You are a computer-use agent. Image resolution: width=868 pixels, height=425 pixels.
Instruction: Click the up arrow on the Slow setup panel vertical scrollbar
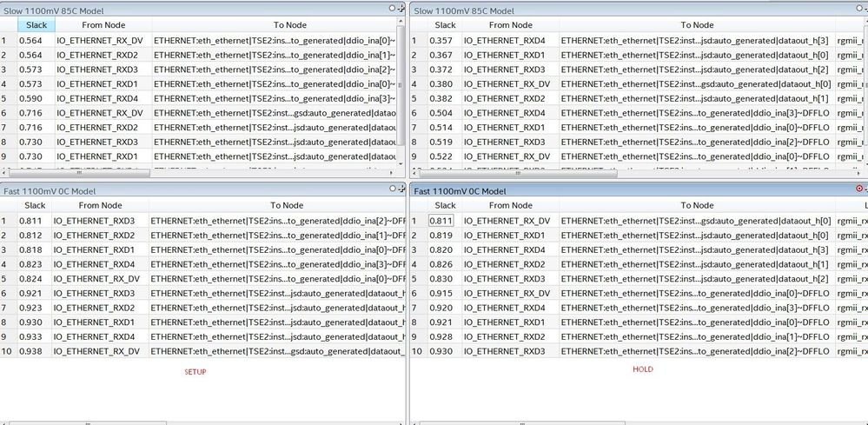click(401, 22)
